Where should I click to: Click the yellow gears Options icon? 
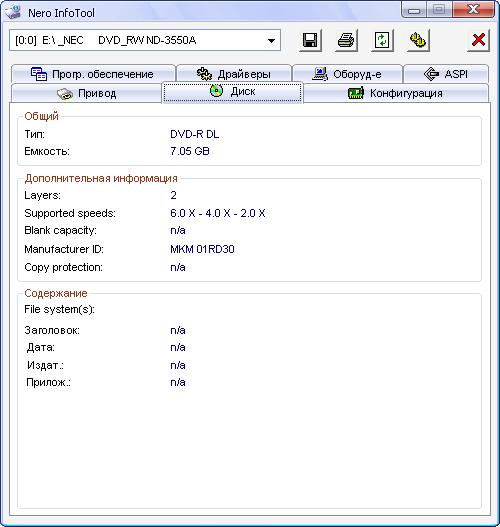[418, 40]
